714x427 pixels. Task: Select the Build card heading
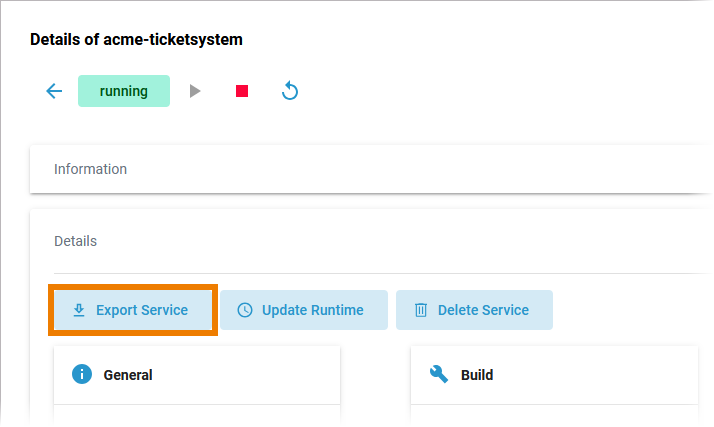[477, 375]
